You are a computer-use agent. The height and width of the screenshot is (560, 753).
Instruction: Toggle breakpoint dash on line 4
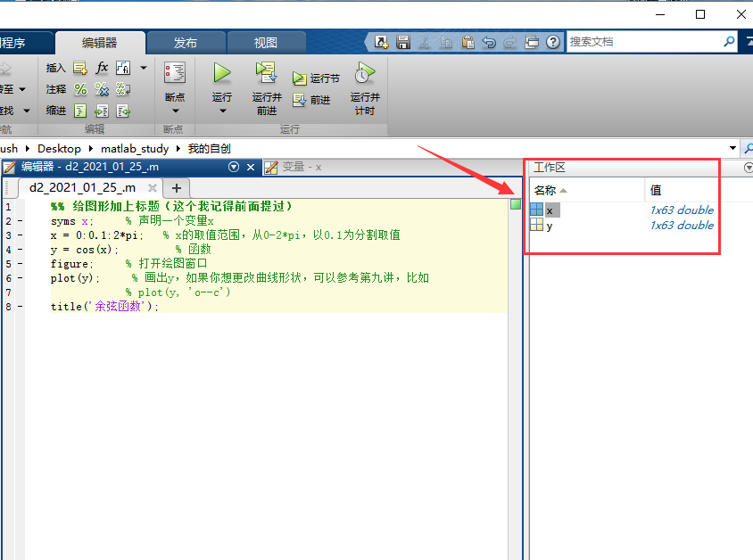[x=21, y=250]
